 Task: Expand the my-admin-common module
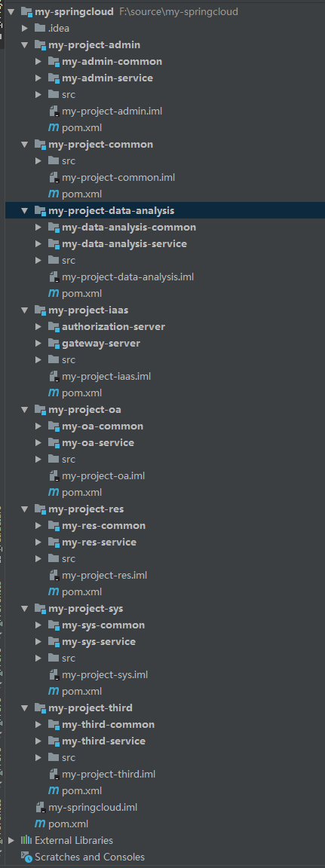click(x=38, y=62)
